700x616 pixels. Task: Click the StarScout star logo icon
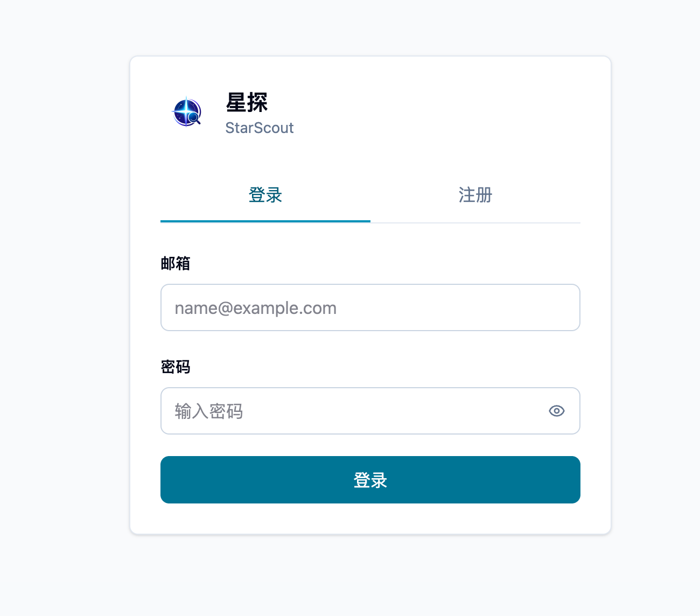(186, 112)
